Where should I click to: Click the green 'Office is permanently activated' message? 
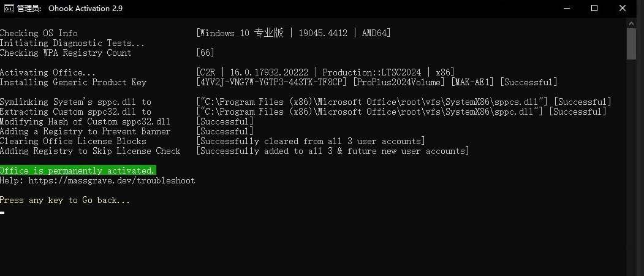tap(78, 171)
